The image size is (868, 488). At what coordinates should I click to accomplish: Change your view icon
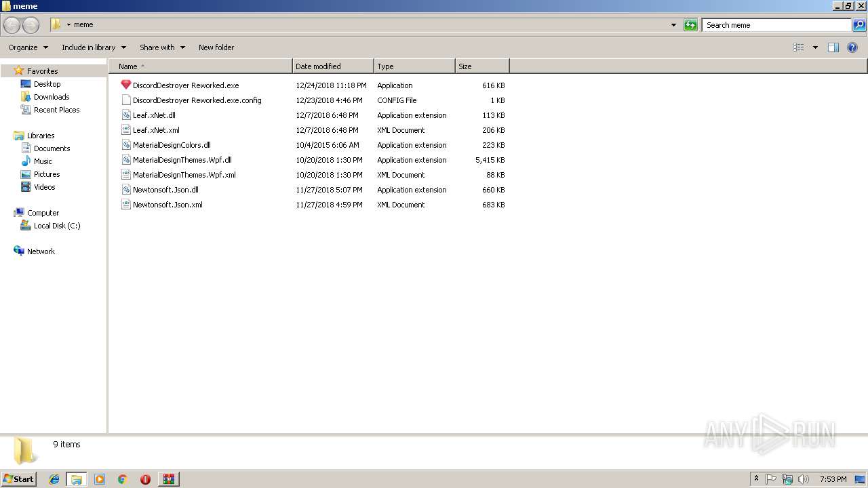click(799, 47)
